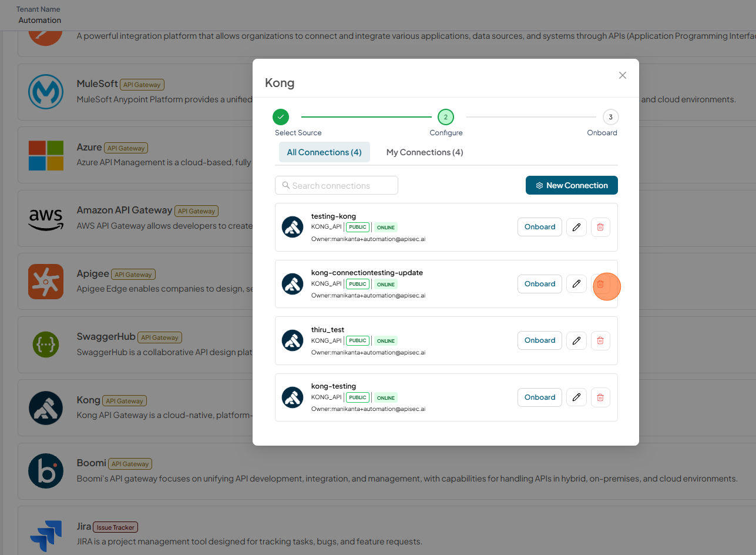
Task: Click the Kong logo beside testing-kong
Action: tap(293, 227)
